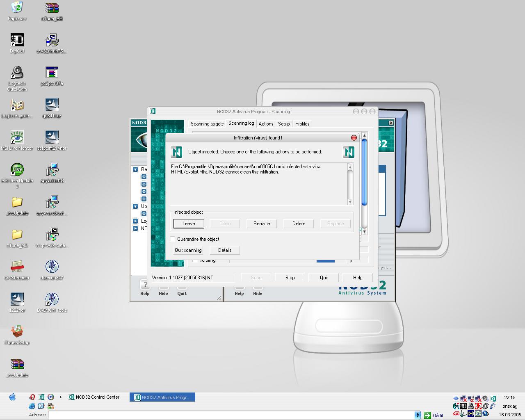525x420 pixels.
Task: Open spywareblaster installer icon
Action: (52, 205)
